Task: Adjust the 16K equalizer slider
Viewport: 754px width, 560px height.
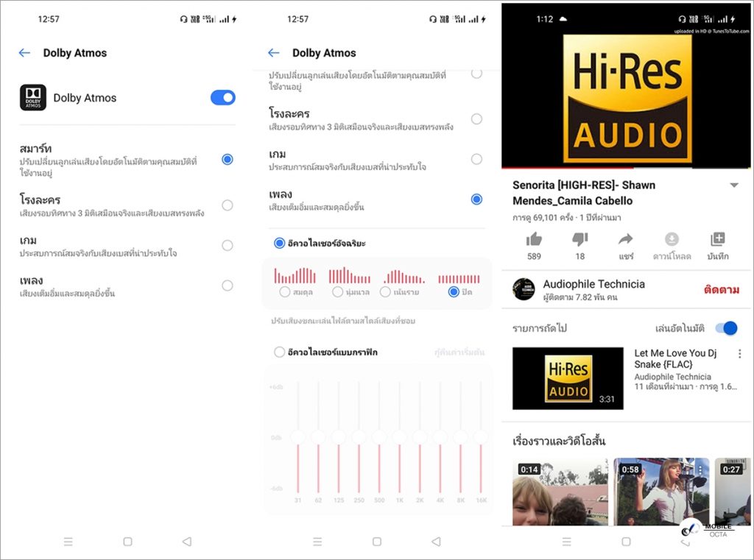Action: [481, 437]
